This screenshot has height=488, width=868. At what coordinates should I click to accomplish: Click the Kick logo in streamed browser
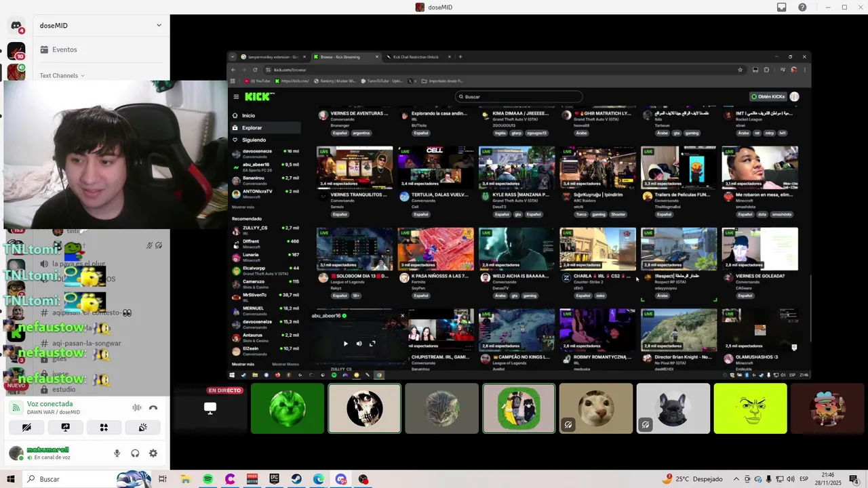tap(259, 96)
